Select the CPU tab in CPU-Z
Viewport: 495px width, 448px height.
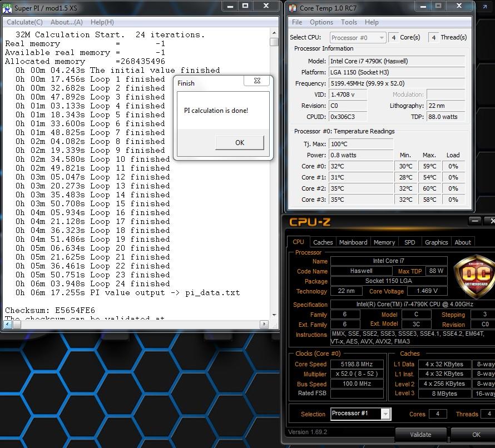click(298, 242)
